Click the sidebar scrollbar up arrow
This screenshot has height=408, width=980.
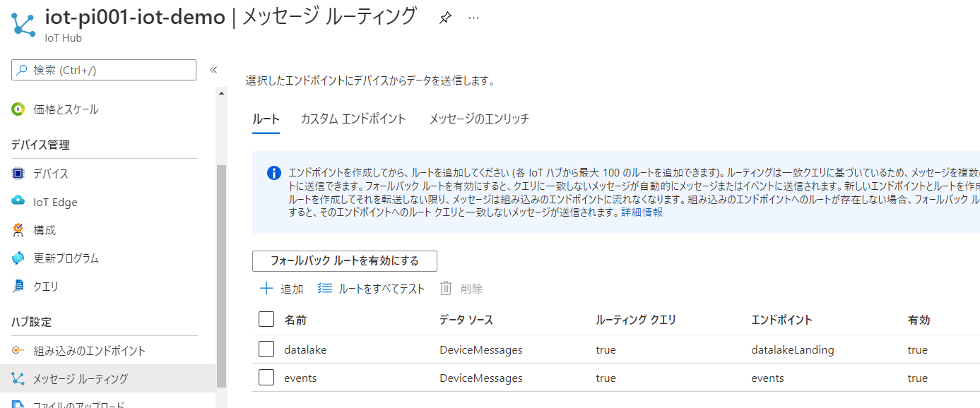221,92
